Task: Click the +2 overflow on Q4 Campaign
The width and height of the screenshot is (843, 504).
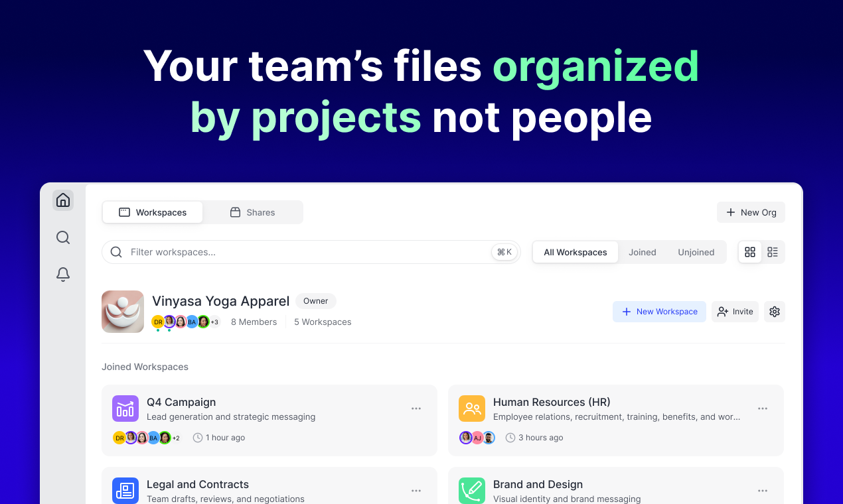Action: coord(176,438)
